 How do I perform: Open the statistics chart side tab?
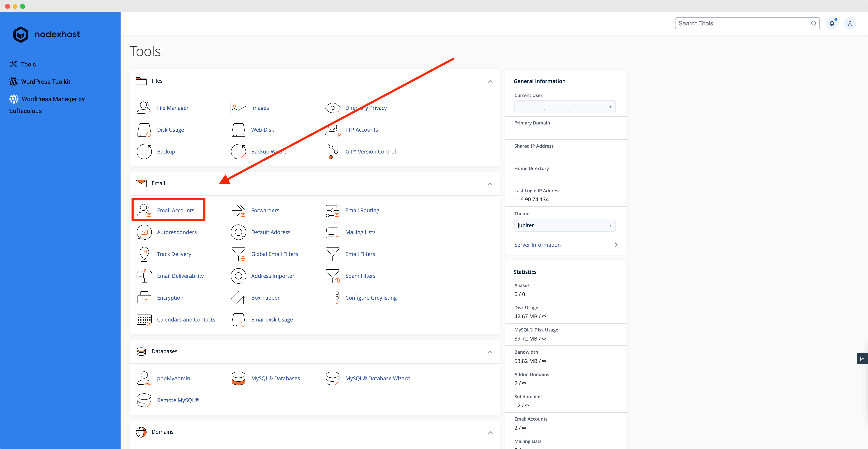(x=862, y=359)
